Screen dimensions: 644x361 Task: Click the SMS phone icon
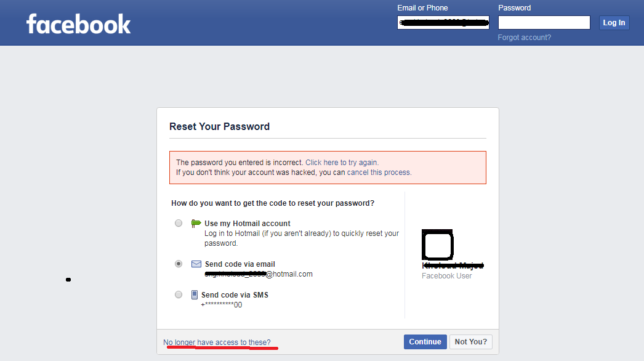coord(195,295)
